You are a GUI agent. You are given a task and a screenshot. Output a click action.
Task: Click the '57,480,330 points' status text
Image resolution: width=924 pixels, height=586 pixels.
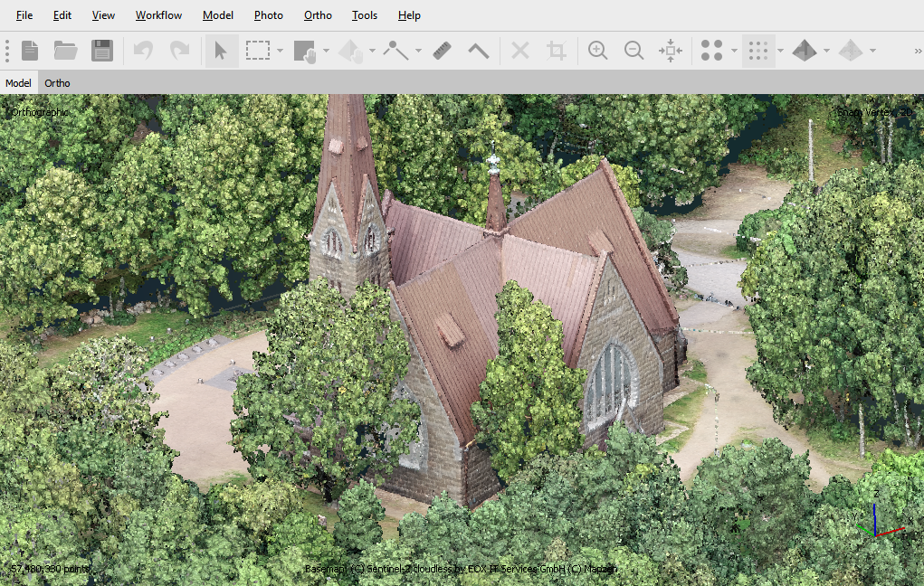coord(50,569)
